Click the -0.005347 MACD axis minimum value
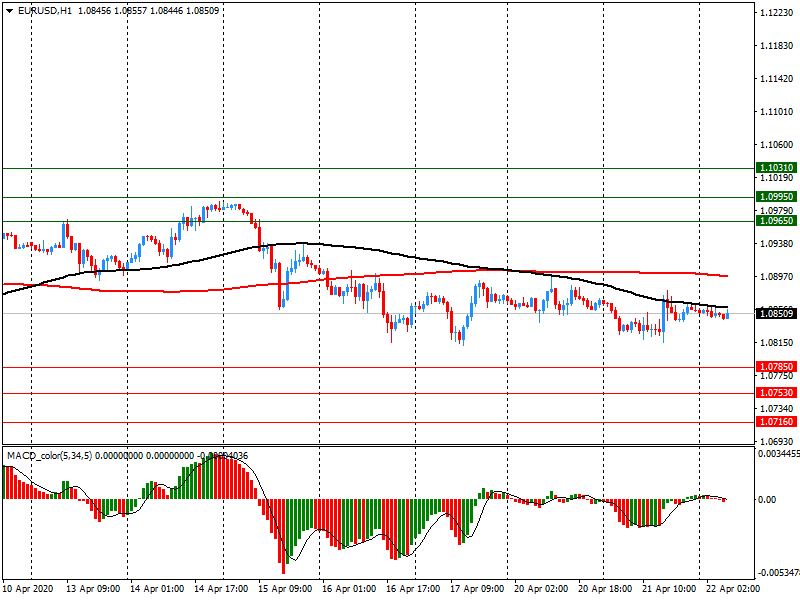The height and width of the screenshot is (600, 800). point(777,574)
